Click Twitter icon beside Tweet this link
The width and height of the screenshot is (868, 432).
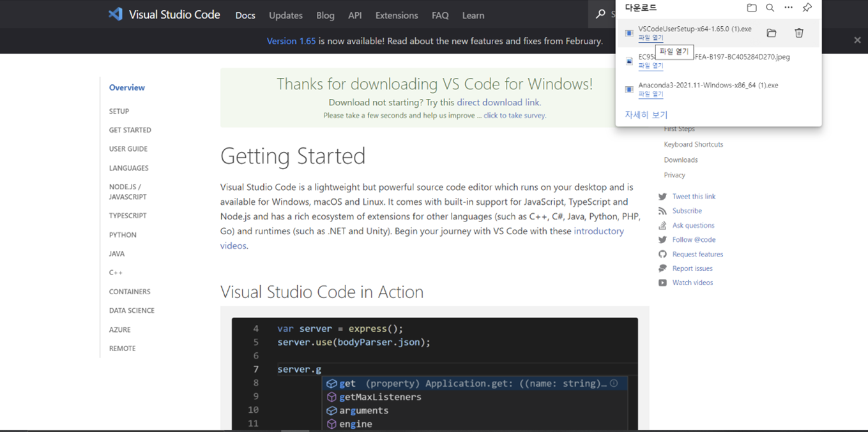[662, 197]
